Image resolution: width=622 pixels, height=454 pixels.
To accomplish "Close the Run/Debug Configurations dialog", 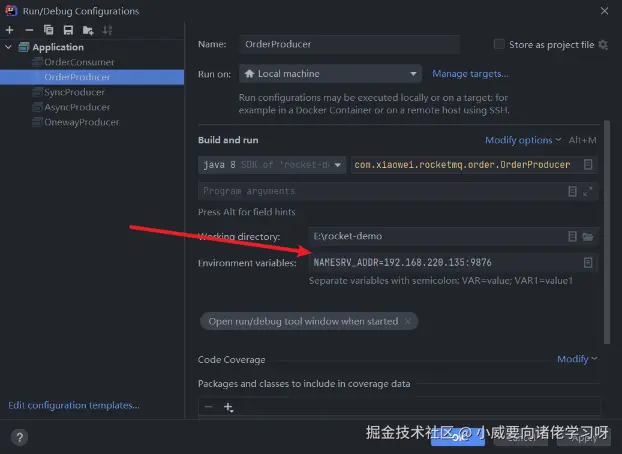I will (604, 11).
